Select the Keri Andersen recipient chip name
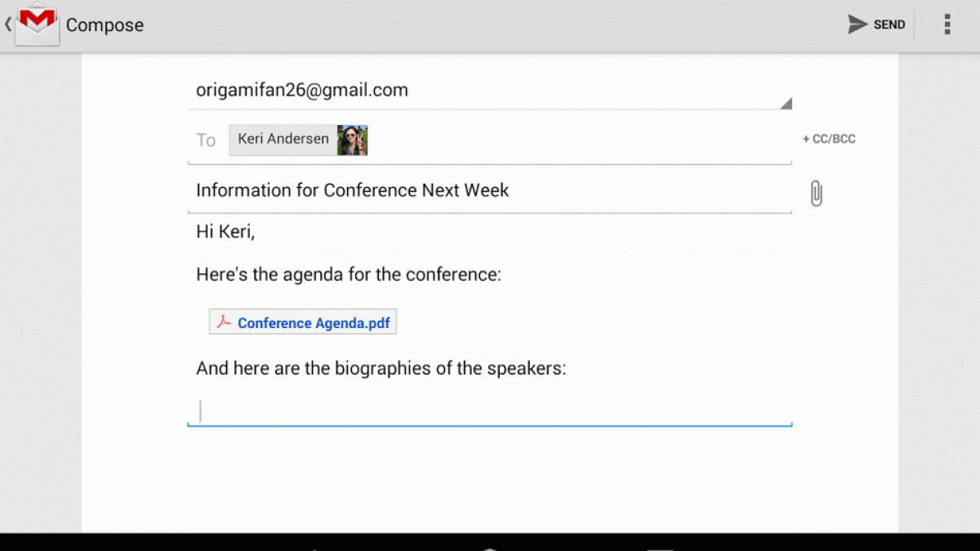Screen dimensions: 980x551 [x=283, y=140]
